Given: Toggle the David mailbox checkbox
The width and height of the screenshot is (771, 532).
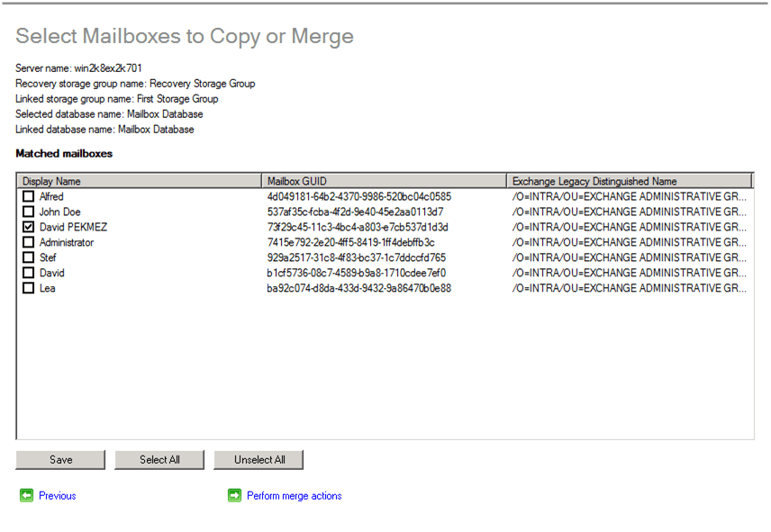Looking at the screenshot, I should click(29, 274).
